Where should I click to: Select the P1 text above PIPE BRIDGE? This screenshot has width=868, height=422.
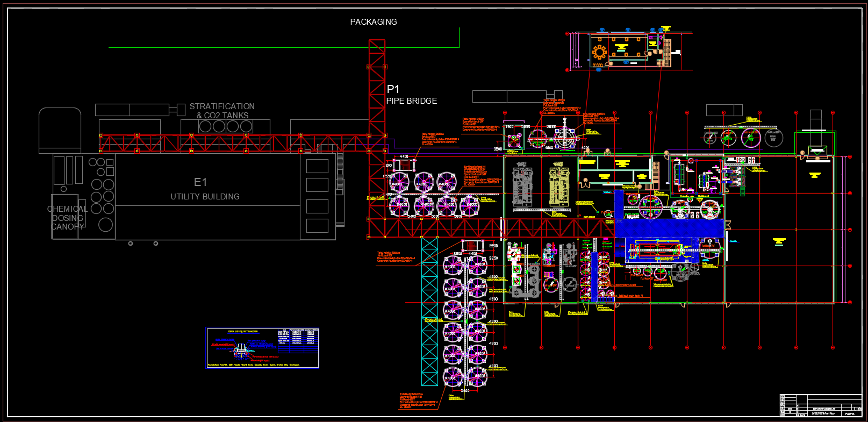(393, 89)
